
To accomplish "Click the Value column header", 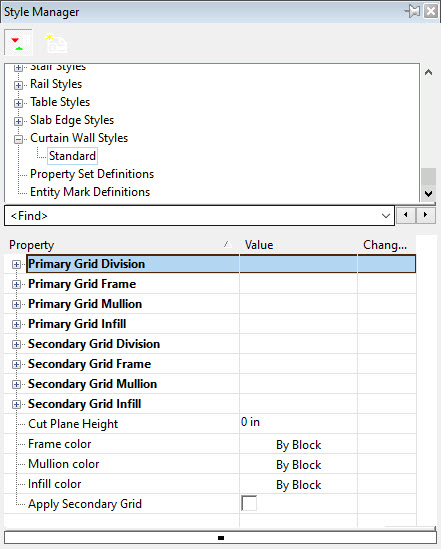I will (298, 245).
